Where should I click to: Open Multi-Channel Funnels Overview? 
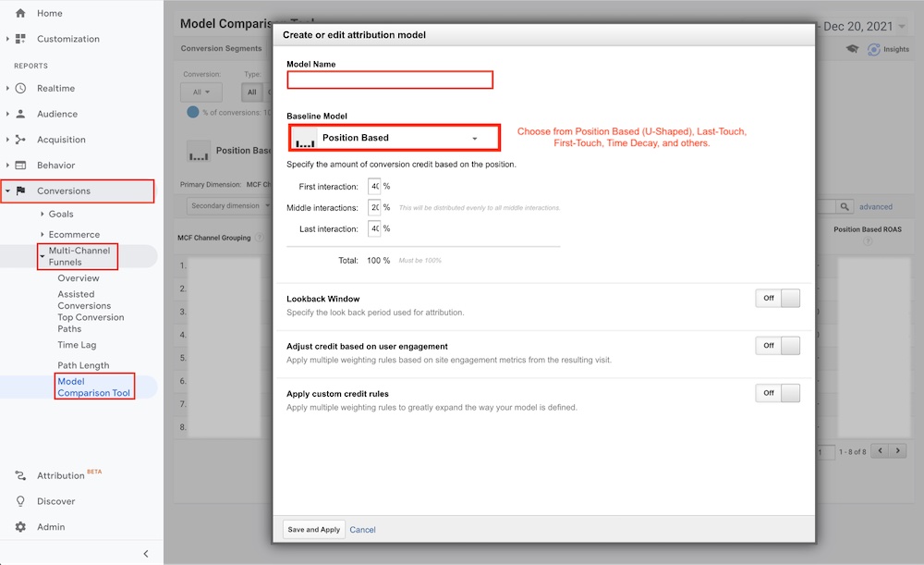pyautogui.click(x=79, y=278)
